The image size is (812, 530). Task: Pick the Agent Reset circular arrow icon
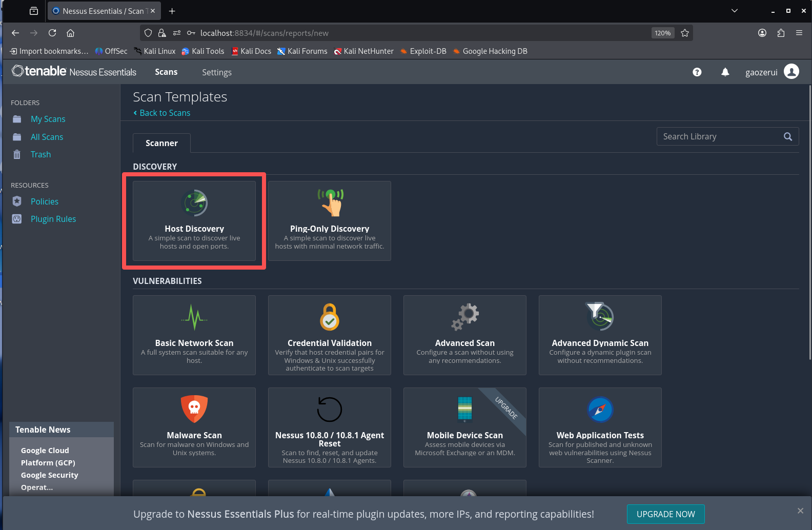(330, 409)
